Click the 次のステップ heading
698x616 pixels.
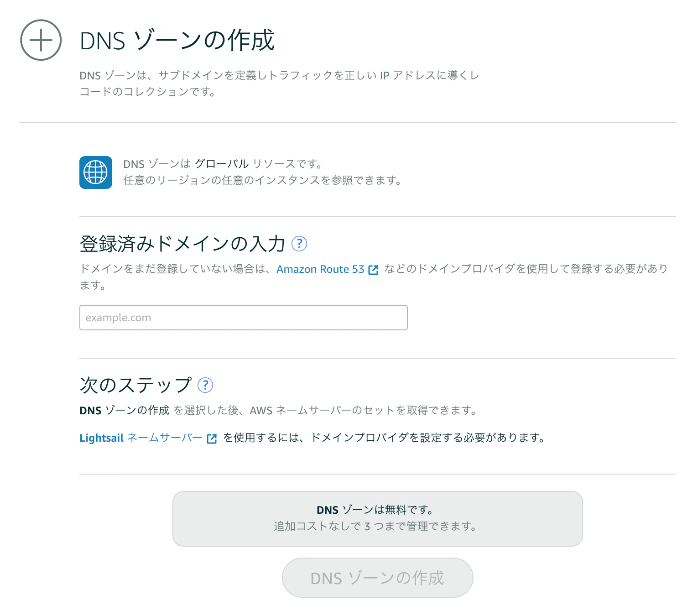coord(135,385)
